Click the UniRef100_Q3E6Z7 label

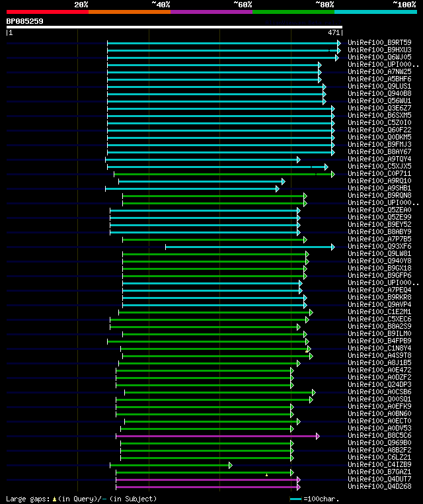pos(379,108)
